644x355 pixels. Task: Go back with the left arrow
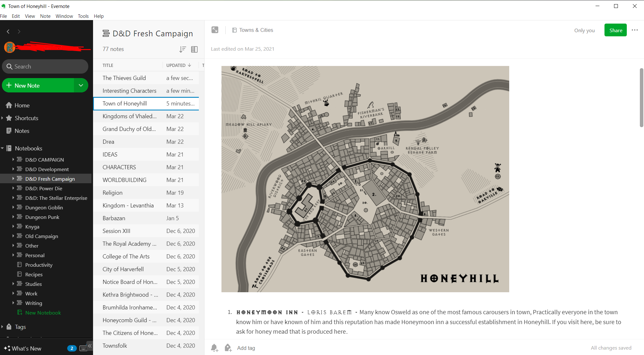(x=8, y=31)
